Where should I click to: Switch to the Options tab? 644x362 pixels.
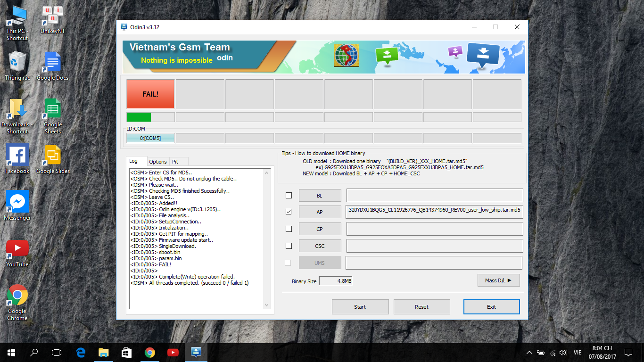pos(158,162)
